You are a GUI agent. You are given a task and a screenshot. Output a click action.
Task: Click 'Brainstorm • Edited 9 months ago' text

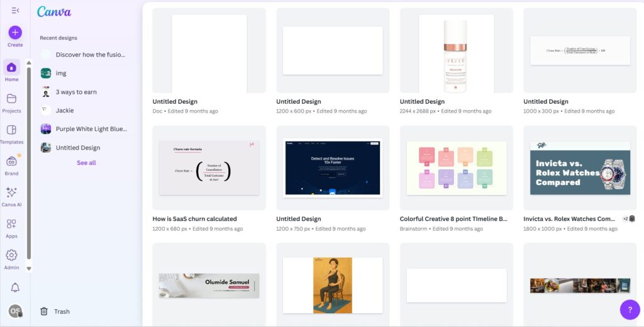441,229
